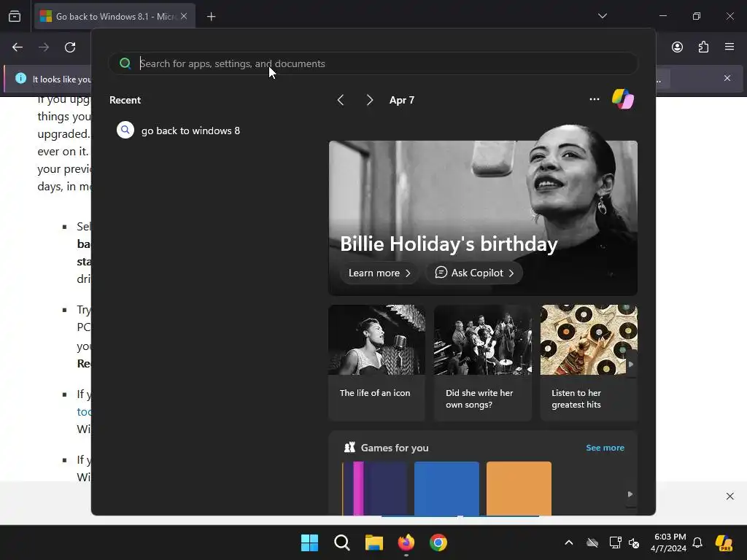
Task: Focus the Search for apps, settings, documents field
Action: (x=373, y=63)
